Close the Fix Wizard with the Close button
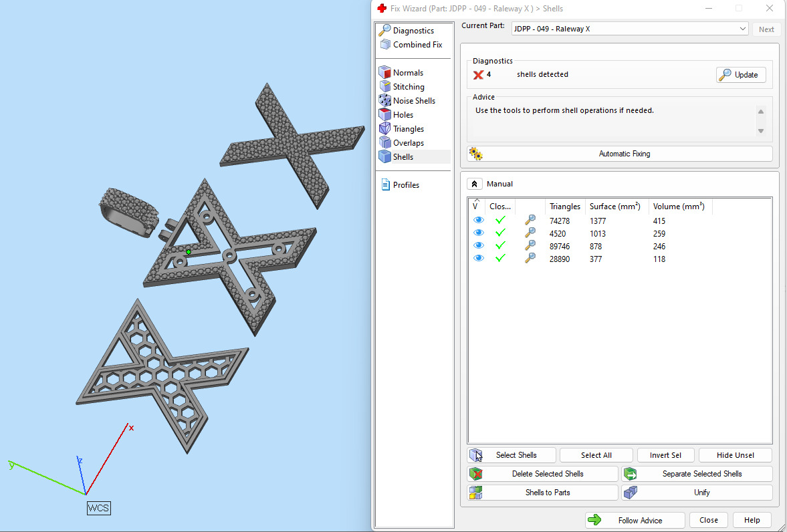 709,521
